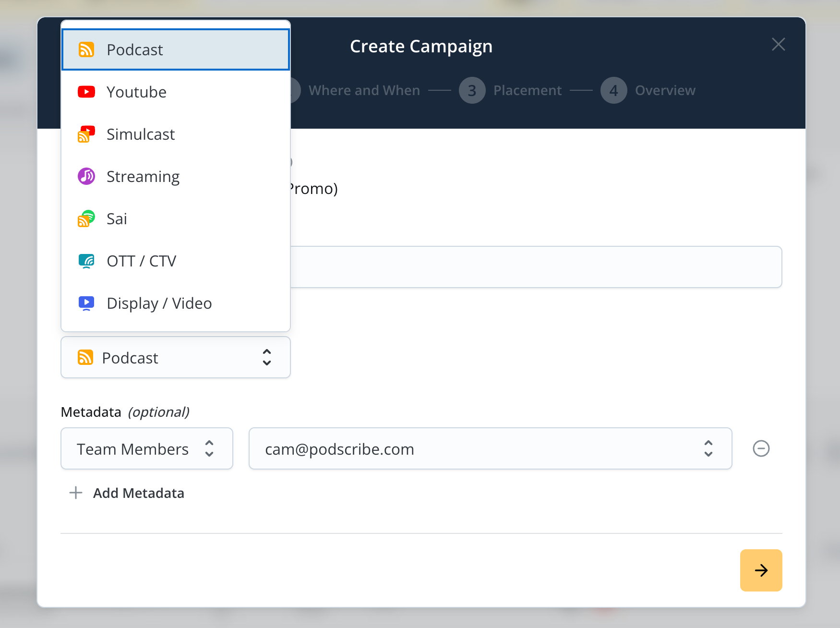Click the Display / Video monitor icon
The image size is (840, 628).
click(86, 303)
